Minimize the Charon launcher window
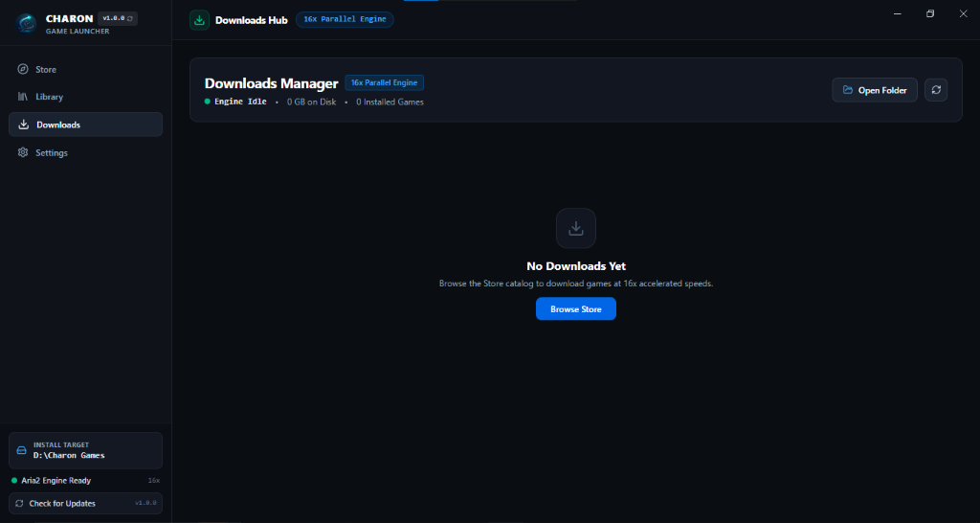Screen dimensions: 980x523 click(898, 13)
